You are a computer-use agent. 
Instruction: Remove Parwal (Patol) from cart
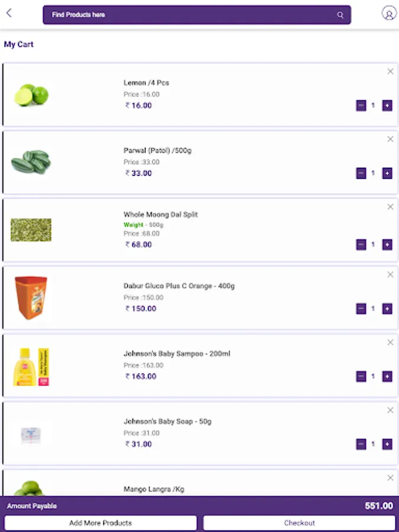pyautogui.click(x=390, y=140)
